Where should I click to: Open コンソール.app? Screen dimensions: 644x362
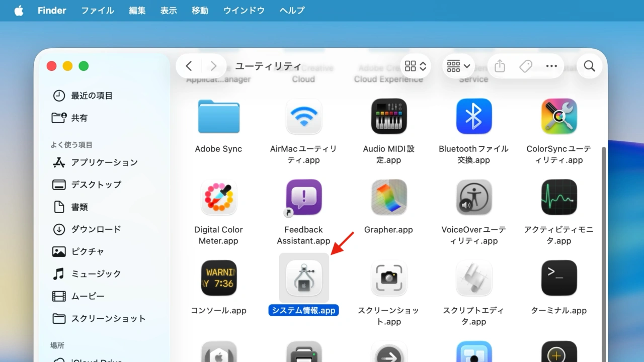(218, 278)
